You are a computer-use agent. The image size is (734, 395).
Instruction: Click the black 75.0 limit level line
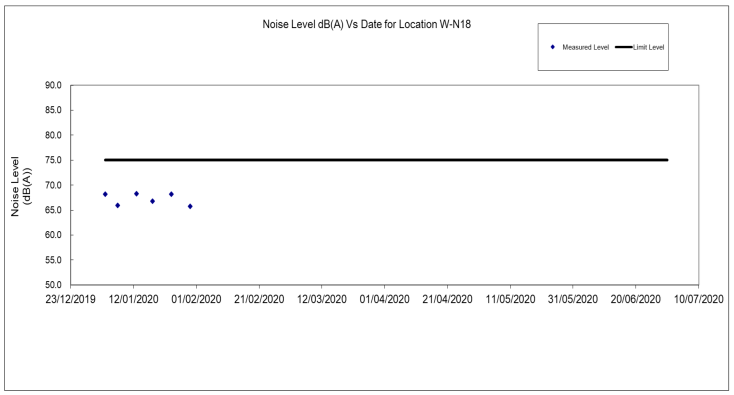386,160
